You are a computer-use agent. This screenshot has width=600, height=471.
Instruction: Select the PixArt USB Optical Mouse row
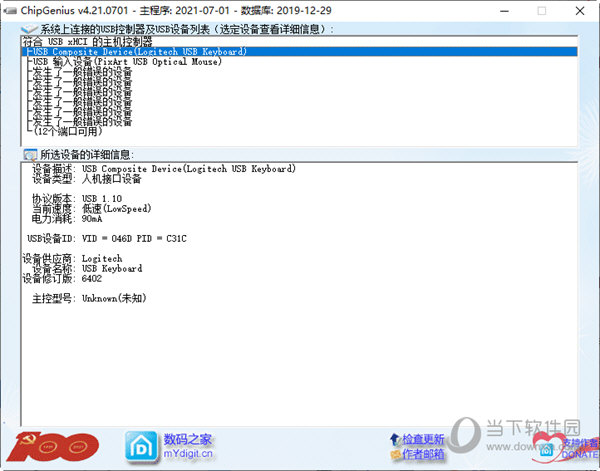pos(299,62)
